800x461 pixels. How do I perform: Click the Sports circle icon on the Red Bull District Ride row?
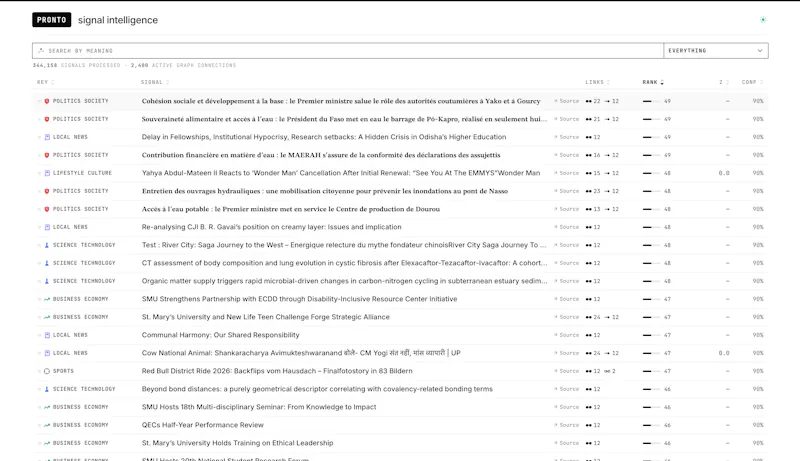coord(47,371)
